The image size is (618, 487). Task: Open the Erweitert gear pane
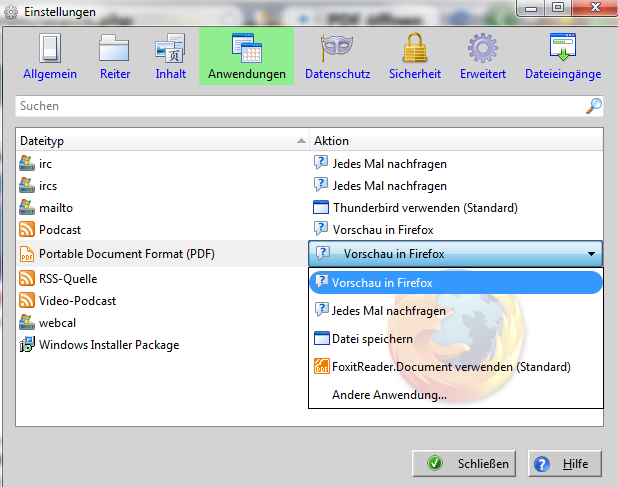[483, 56]
